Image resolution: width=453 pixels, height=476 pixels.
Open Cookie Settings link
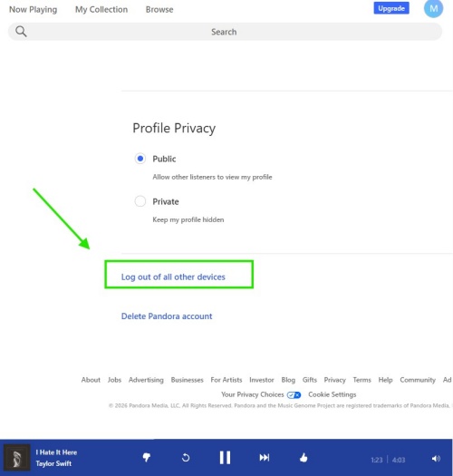coord(333,394)
